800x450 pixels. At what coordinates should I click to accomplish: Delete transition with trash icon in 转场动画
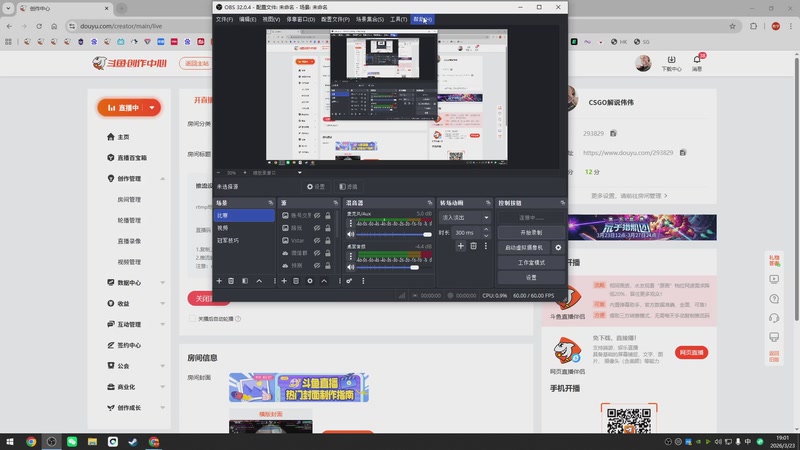(x=473, y=246)
